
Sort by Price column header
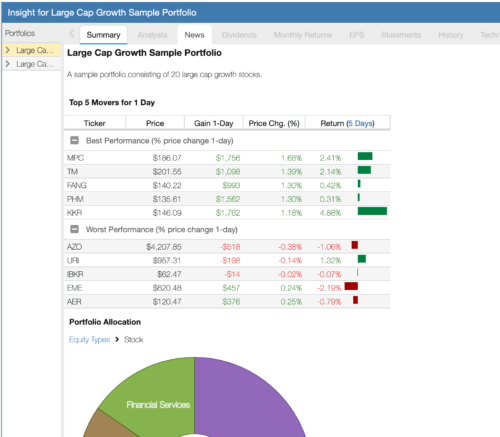pyautogui.click(x=155, y=123)
